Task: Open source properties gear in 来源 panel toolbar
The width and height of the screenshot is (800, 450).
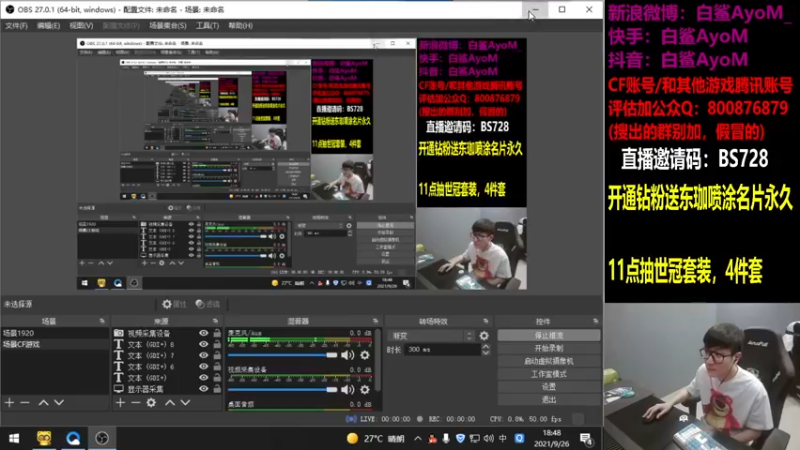Action: click(151, 403)
